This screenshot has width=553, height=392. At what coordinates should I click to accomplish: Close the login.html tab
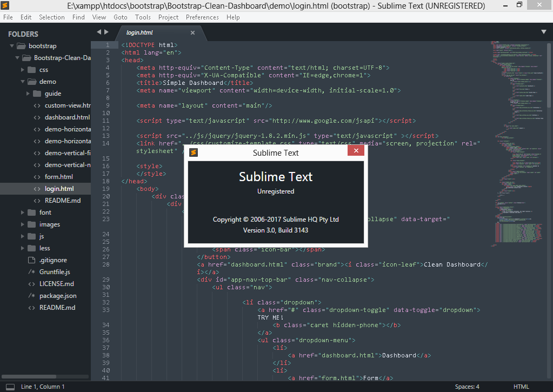(x=192, y=33)
